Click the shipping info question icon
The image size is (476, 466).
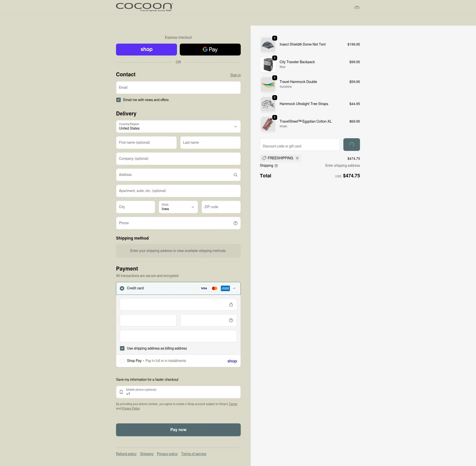click(x=276, y=166)
